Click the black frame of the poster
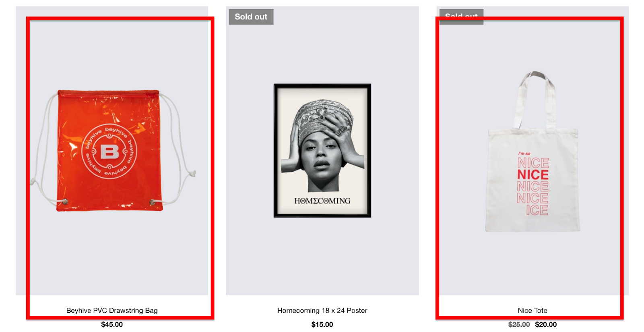This screenshot has height=332, width=644. coord(322,150)
